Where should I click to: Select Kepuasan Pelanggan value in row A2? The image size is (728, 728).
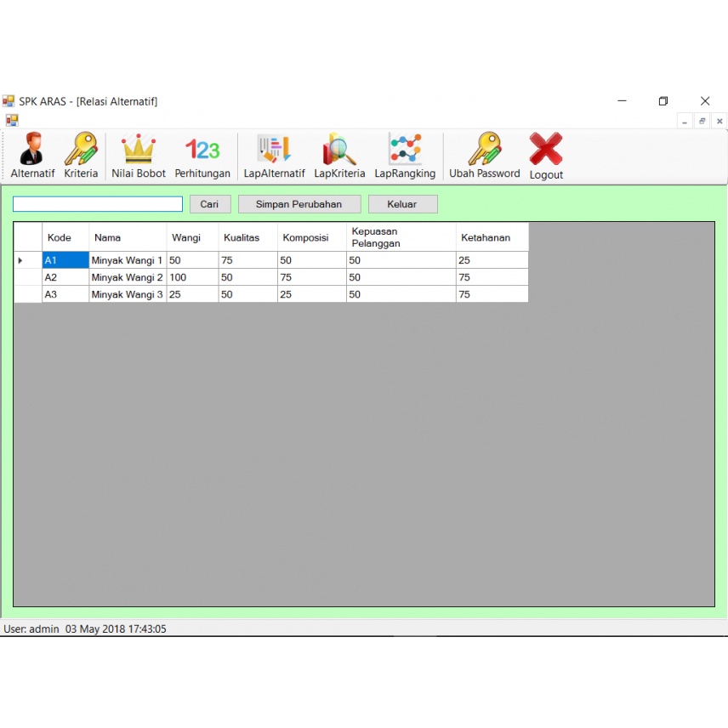[x=401, y=277]
